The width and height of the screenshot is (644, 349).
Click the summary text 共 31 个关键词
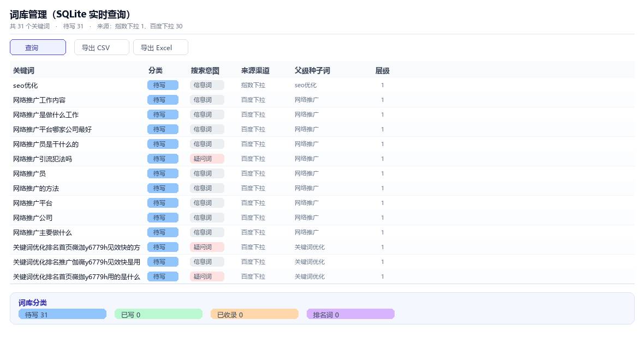[x=29, y=26]
